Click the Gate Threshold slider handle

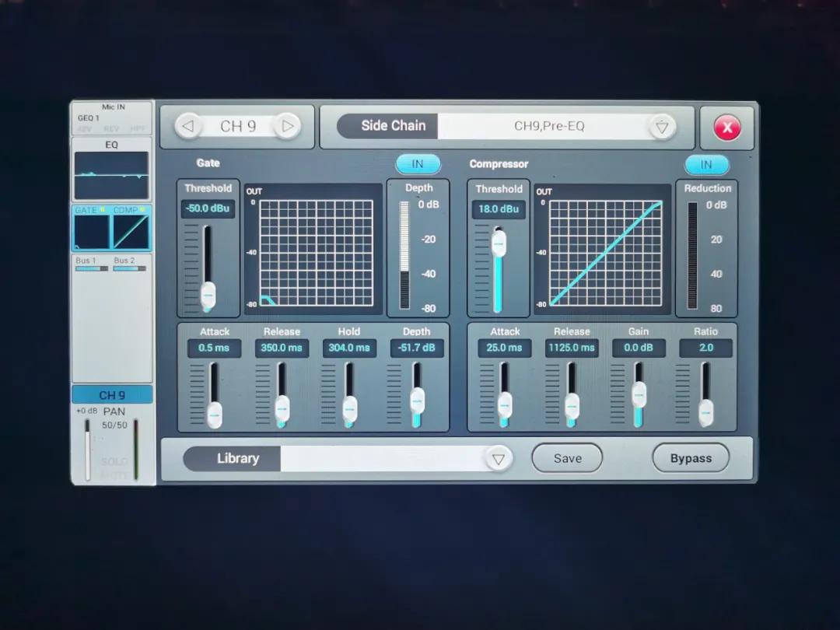pyautogui.click(x=208, y=294)
